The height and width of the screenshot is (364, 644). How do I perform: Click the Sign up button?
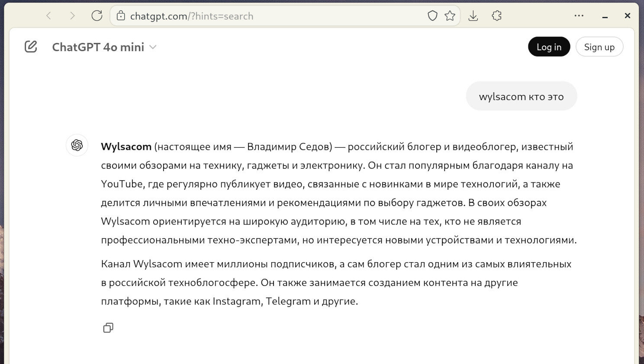tap(599, 47)
